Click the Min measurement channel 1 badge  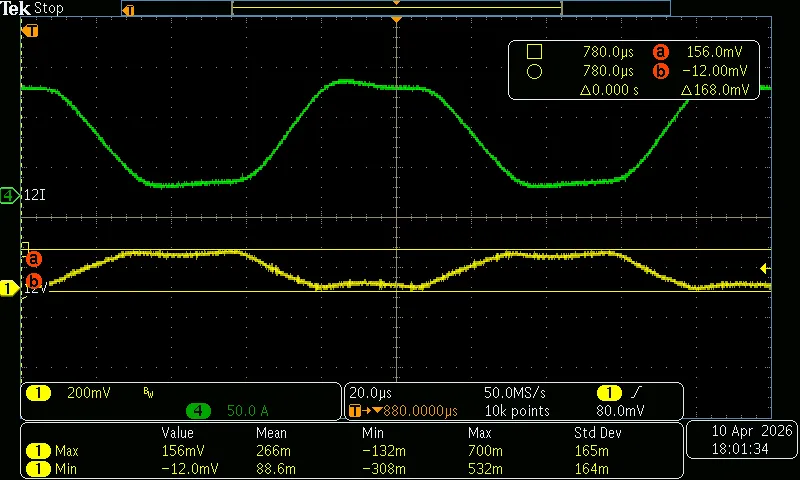pyautogui.click(x=38, y=469)
